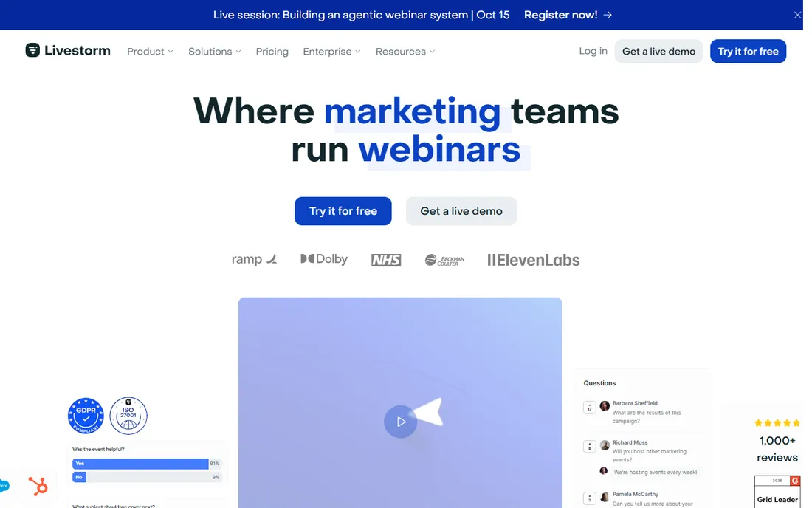Click the GDPR compliant badge
Viewport: 812px width, 508px height.
(x=86, y=415)
